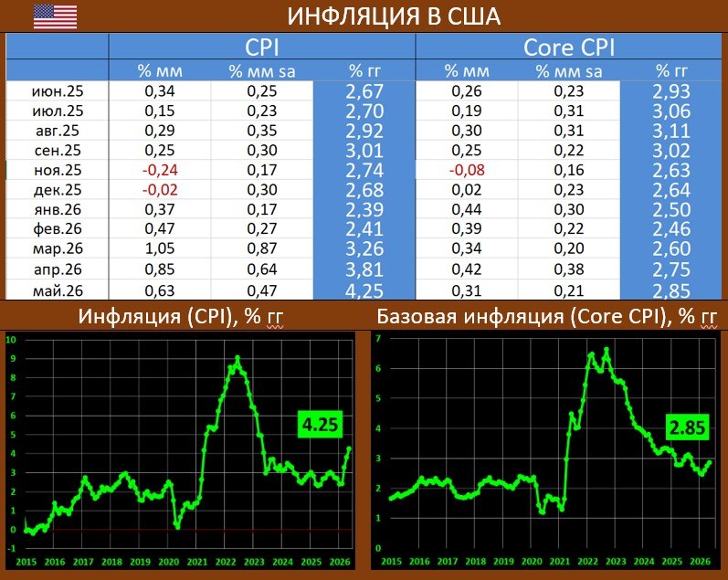
Task: Select the 2.85 label on Core CPI chart
Action: 688,427
